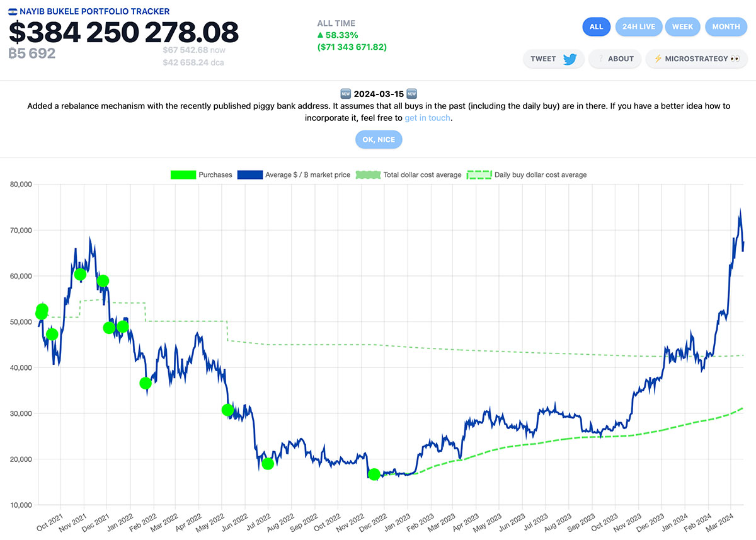The image size is (756, 540).
Task: Click the $67 542.68 now price
Action: coord(193,50)
